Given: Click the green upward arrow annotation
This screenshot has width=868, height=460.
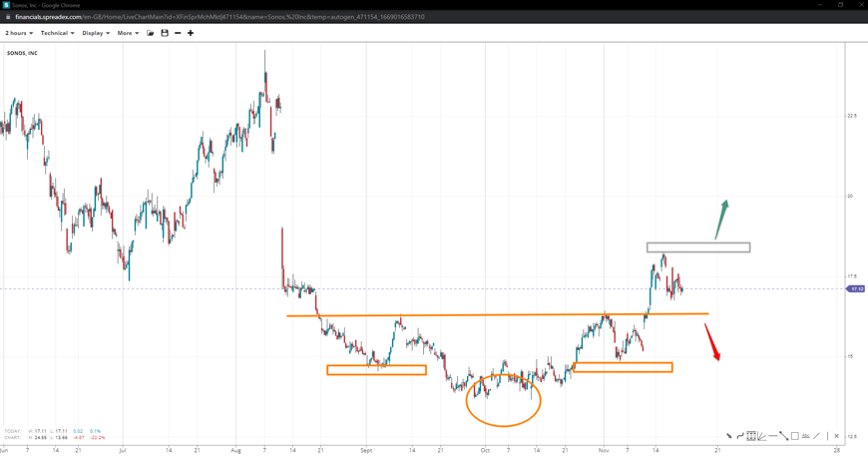Looking at the screenshot, I should click(721, 218).
